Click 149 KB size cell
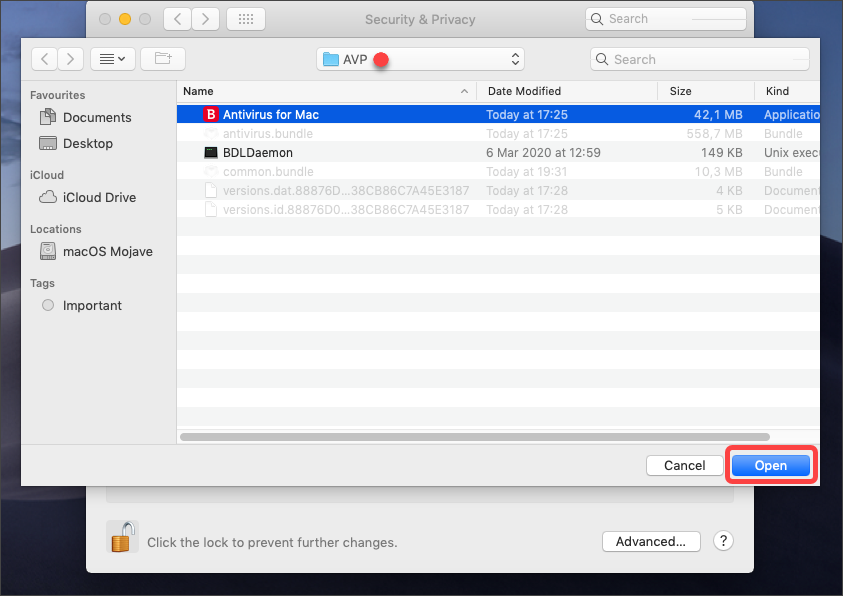Image resolution: width=843 pixels, height=596 pixels. coord(721,153)
